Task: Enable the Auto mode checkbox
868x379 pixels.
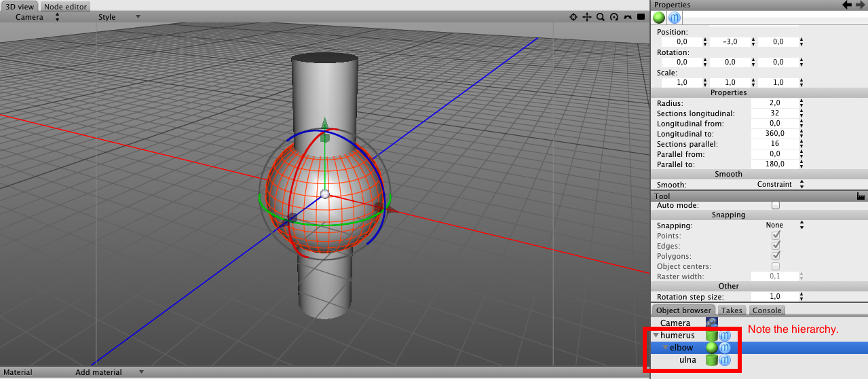Action: click(x=776, y=205)
